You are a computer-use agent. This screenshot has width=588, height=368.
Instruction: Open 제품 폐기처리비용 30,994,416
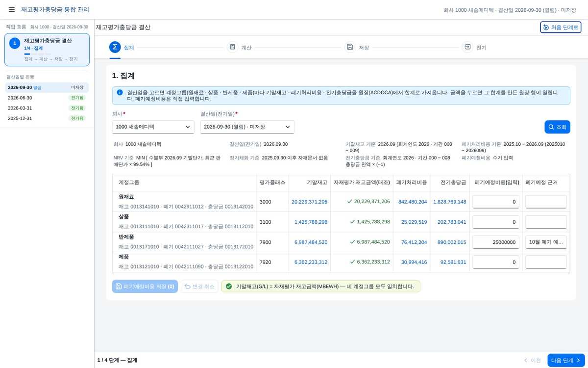point(414,262)
